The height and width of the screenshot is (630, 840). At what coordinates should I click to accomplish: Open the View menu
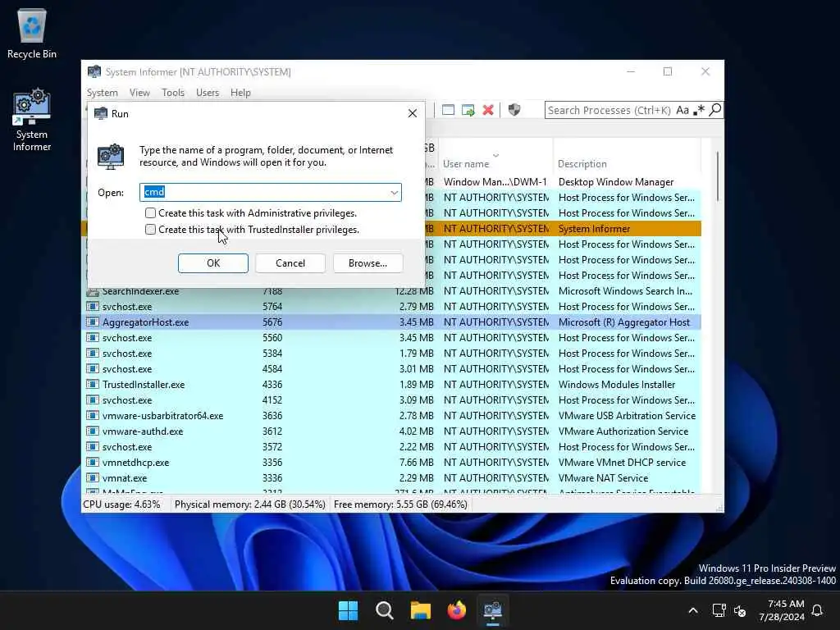(x=139, y=93)
